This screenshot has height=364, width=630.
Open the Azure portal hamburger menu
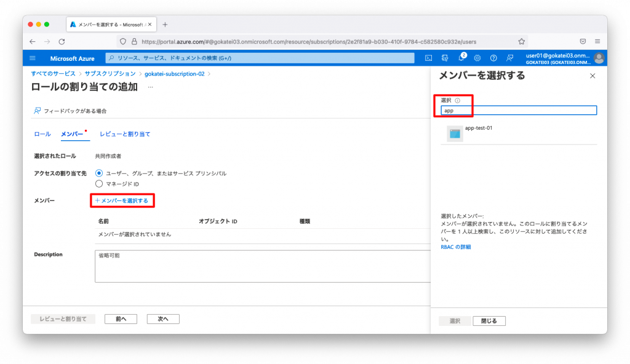coord(33,58)
